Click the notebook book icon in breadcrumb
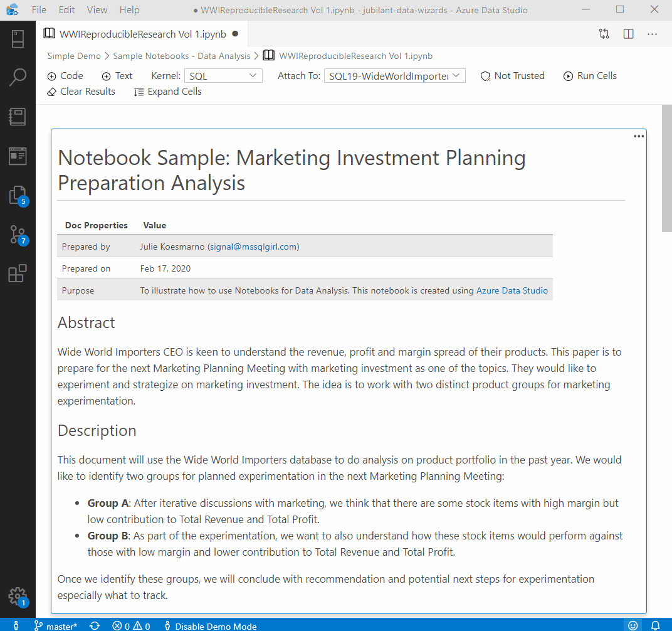This screenshot has height=631, width=672. coord(269,55)
